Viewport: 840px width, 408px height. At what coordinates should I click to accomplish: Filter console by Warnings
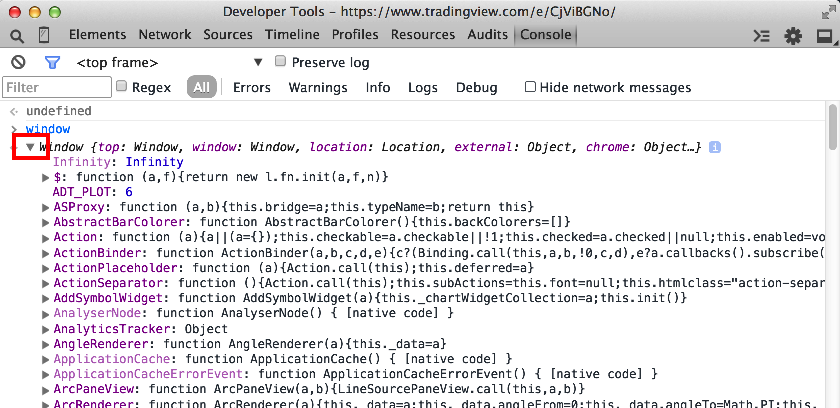pyautogui.click(x=318, y=88)
